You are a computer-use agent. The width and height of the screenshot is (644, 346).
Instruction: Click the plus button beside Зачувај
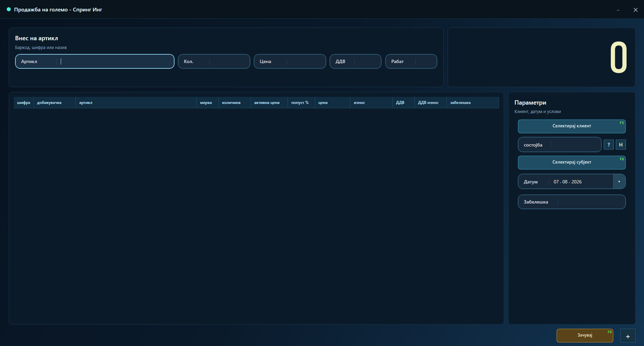[628, 336]
